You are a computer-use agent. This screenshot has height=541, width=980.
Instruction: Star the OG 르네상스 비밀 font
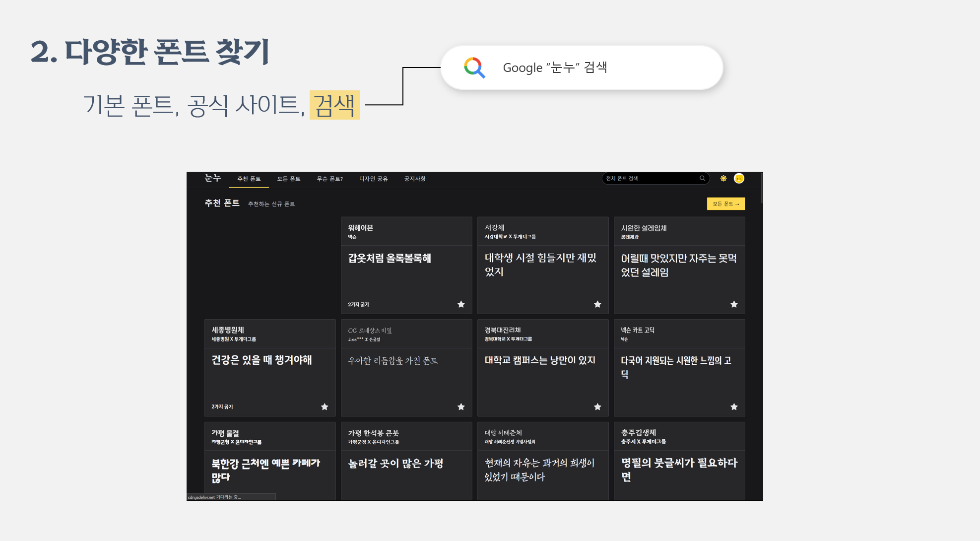pyautogui.click(x=461, y=406)
